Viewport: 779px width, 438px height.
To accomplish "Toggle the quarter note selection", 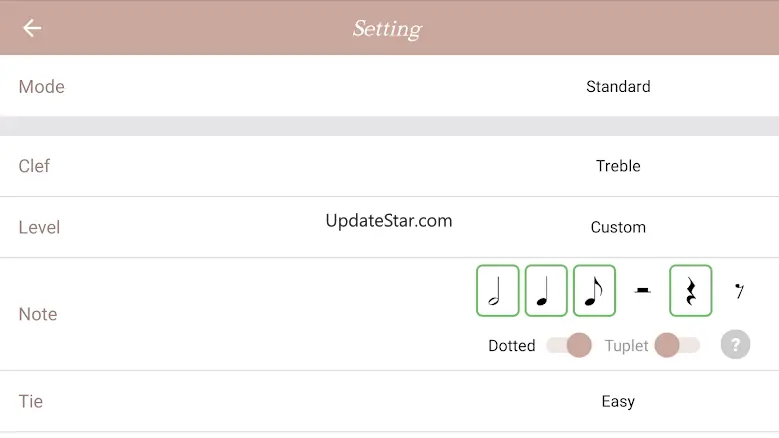I will (546, 291).
